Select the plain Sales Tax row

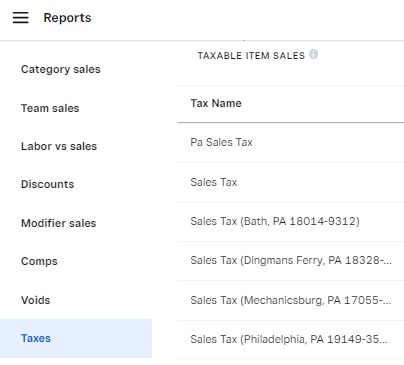coord(291,183)
